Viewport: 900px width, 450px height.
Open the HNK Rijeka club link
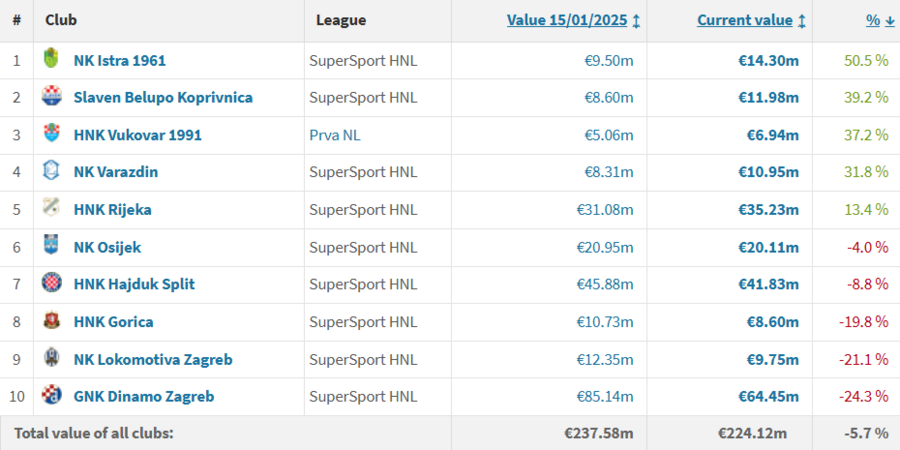(112, 209)
